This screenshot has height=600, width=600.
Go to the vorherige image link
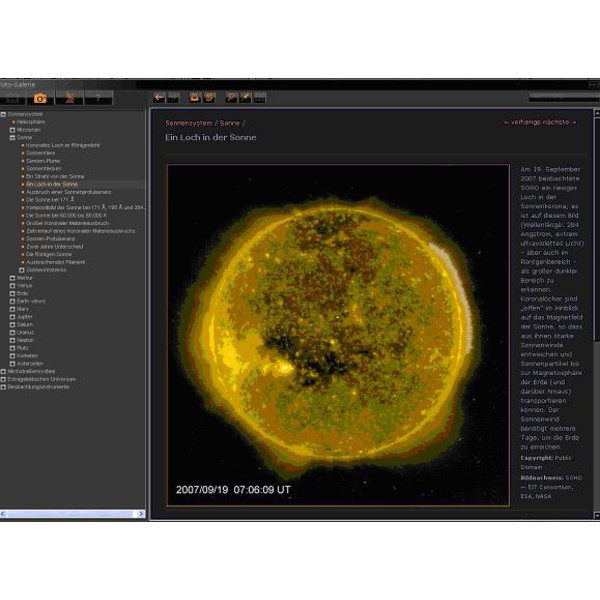(x=524, y=122)
